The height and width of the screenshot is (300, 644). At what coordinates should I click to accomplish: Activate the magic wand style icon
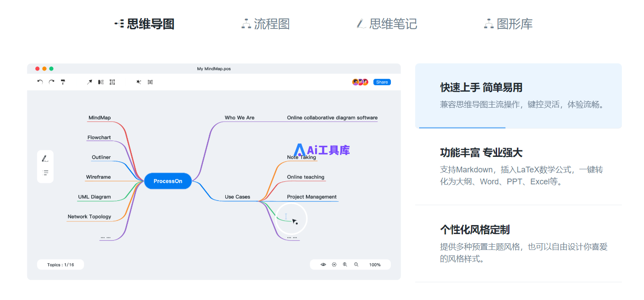(x=139, y=82)
